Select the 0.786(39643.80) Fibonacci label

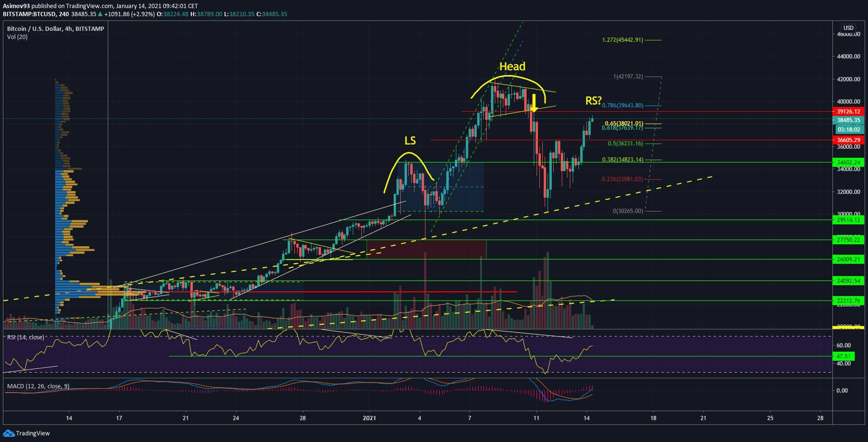[x=623, y=106]
